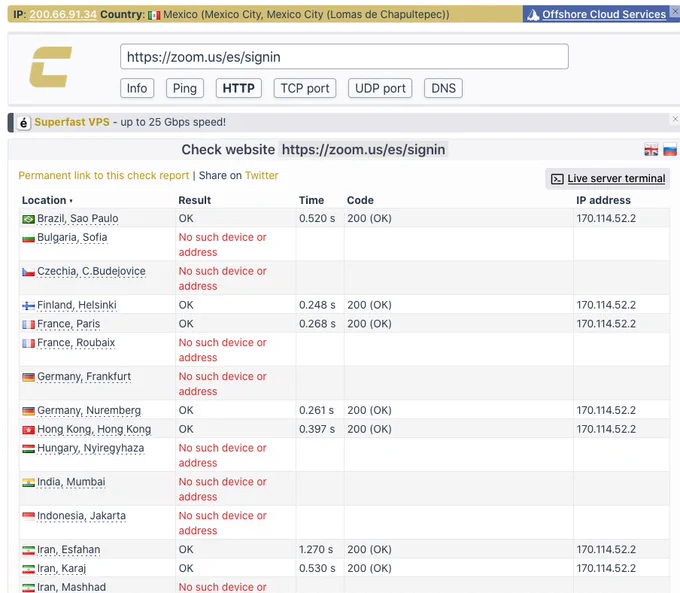680x593 pixels.
Task: Click the Finland flag icon
Action: point(28,306)
